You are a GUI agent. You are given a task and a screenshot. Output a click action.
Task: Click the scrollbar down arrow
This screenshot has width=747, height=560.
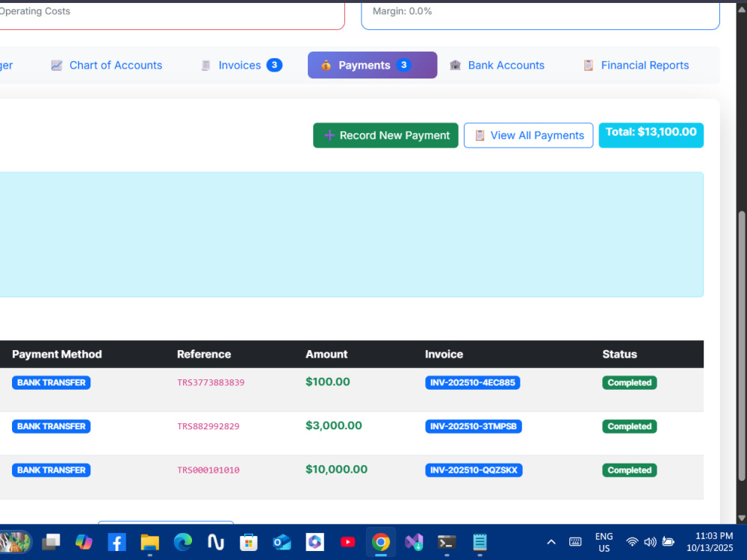point(741,517)
